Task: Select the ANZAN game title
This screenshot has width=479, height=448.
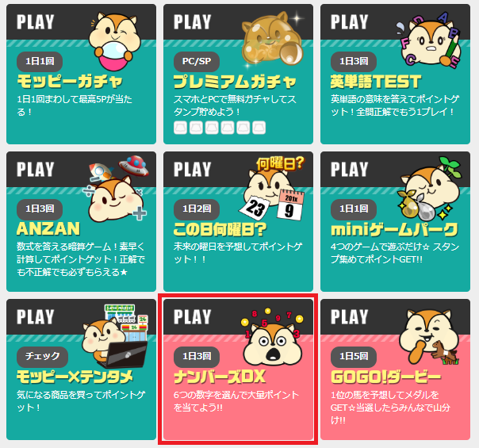Action: tap(48, 228)
